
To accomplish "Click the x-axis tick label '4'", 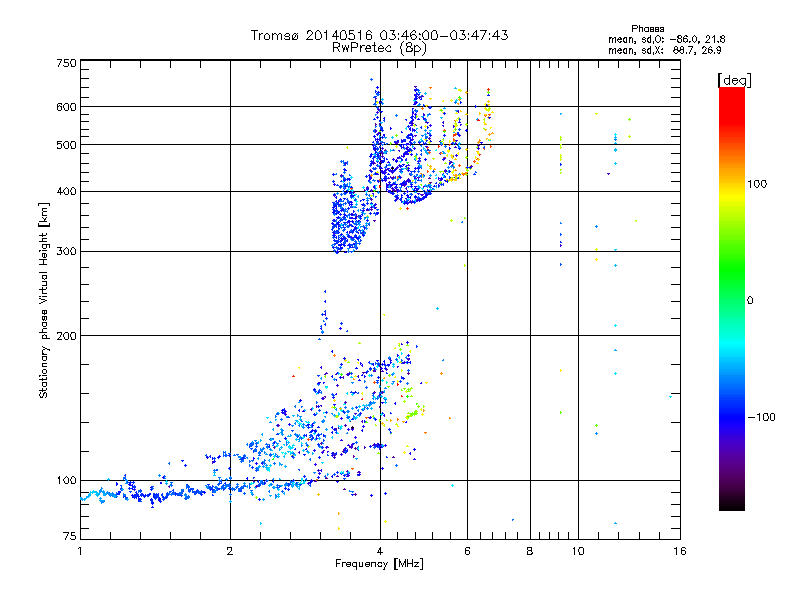I will click(x=380, y=551).
